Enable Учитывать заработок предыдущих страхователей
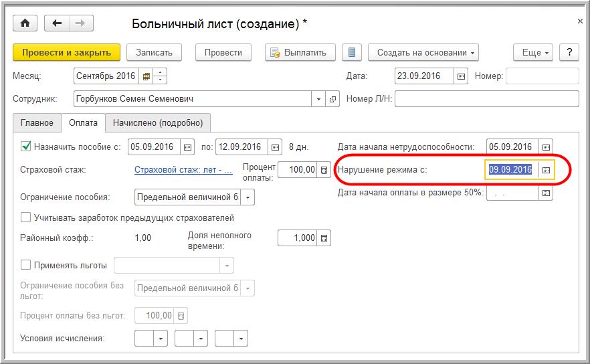The height and width of the screenshot is (364, 590). pos(26,217)
